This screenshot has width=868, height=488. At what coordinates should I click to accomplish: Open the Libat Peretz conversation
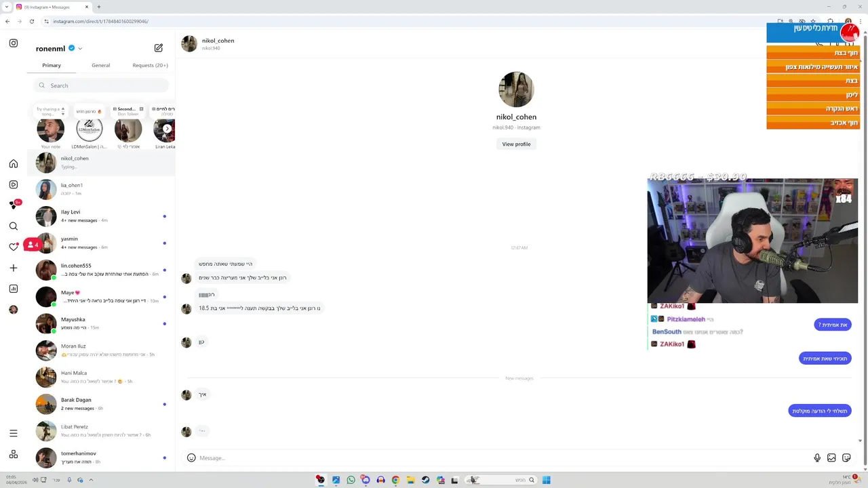pos(101,430)
